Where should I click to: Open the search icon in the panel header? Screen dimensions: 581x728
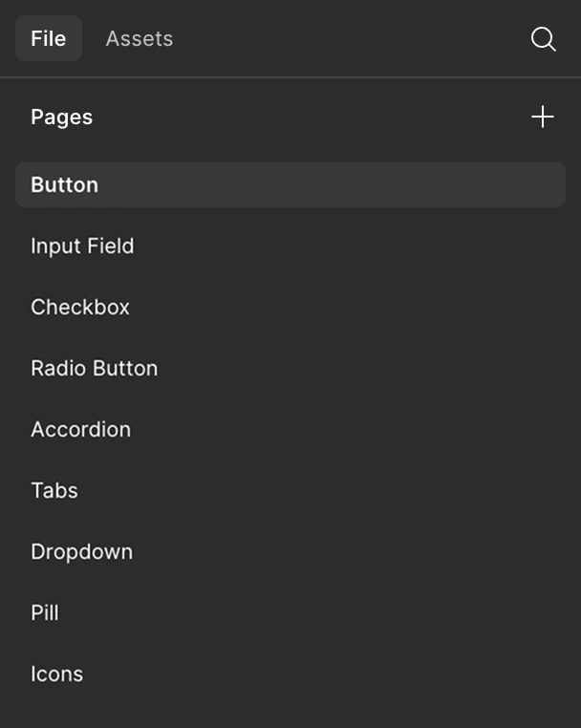point(543,39)
